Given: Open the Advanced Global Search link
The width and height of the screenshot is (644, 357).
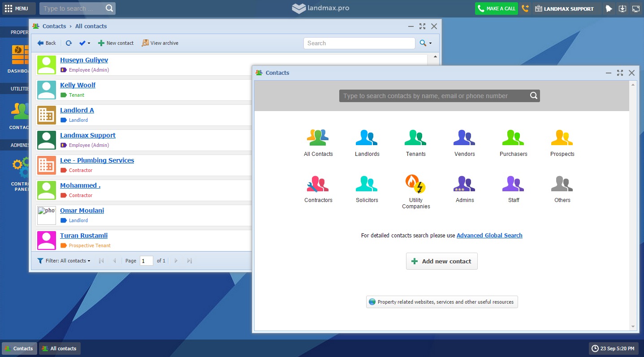Looking at the screenshot, I should pos(489,235).
